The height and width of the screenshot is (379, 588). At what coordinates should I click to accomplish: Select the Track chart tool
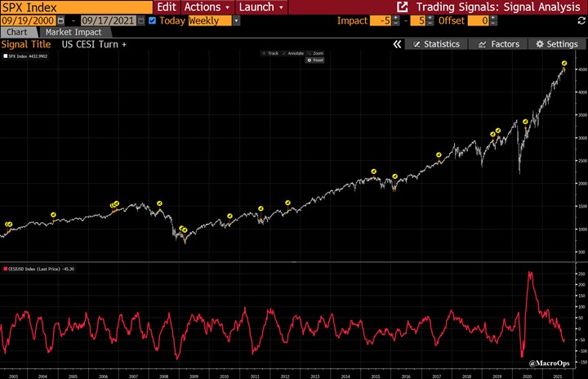coord(270,53)
